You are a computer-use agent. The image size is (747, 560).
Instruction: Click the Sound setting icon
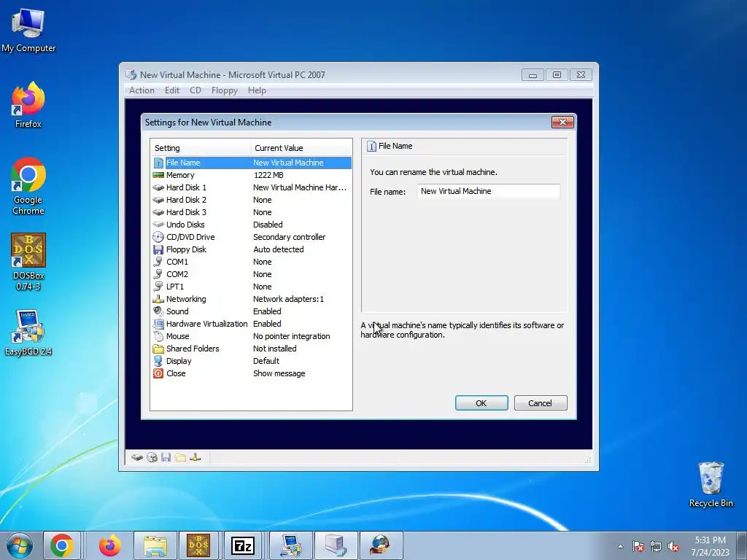coord(158,311)
